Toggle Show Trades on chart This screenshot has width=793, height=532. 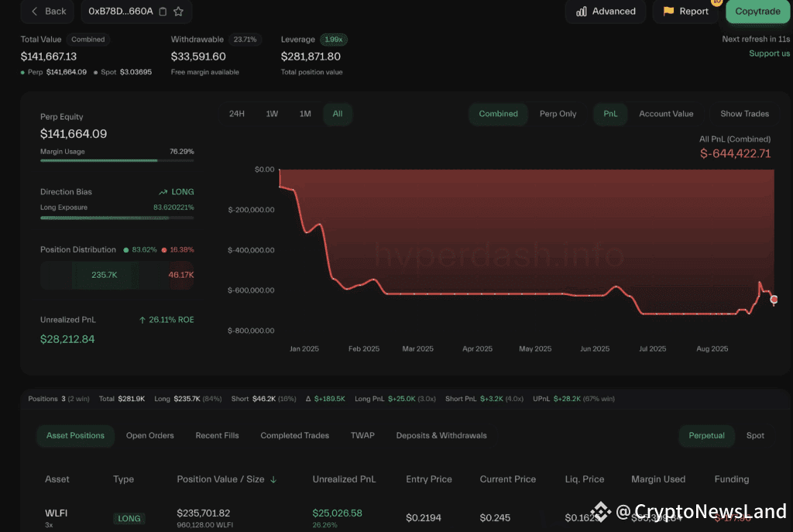point(744,114)
